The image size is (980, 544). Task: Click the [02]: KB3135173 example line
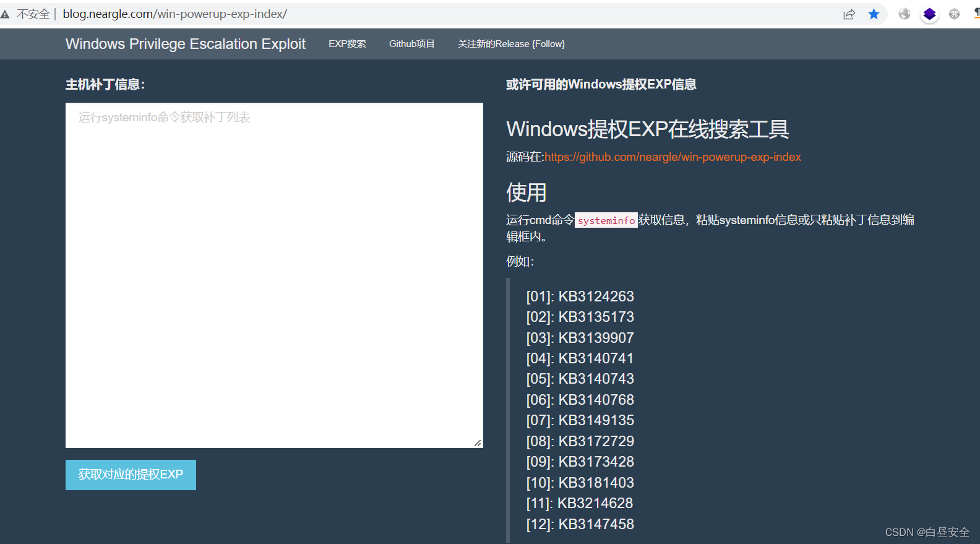click(580, 317)
